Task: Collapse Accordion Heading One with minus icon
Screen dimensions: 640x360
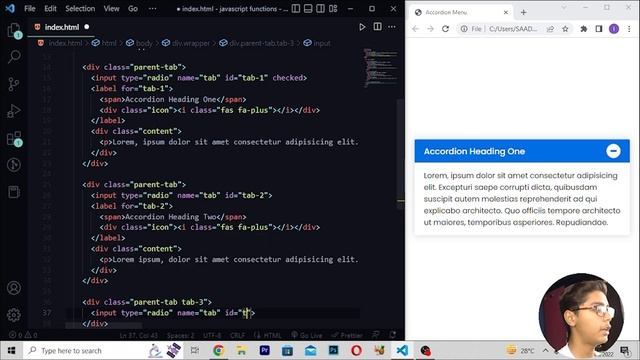Action: [x=613, y=151]
